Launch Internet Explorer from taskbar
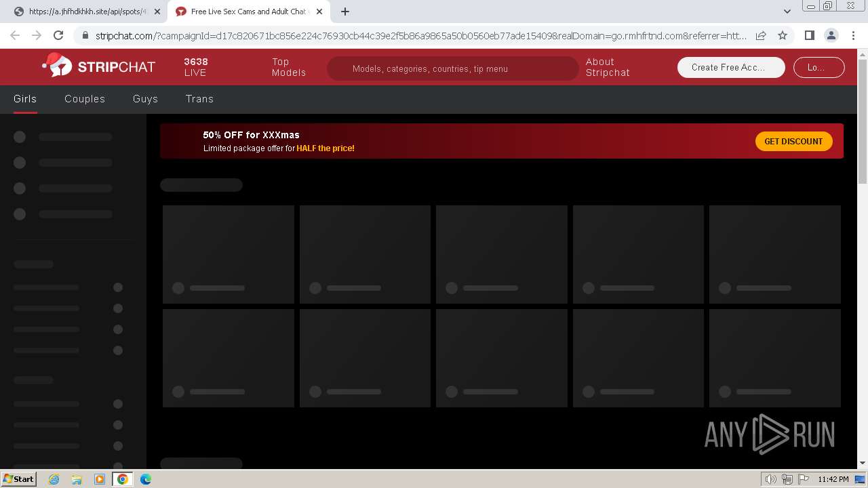868x488 pixels. (x=54, y=479)
